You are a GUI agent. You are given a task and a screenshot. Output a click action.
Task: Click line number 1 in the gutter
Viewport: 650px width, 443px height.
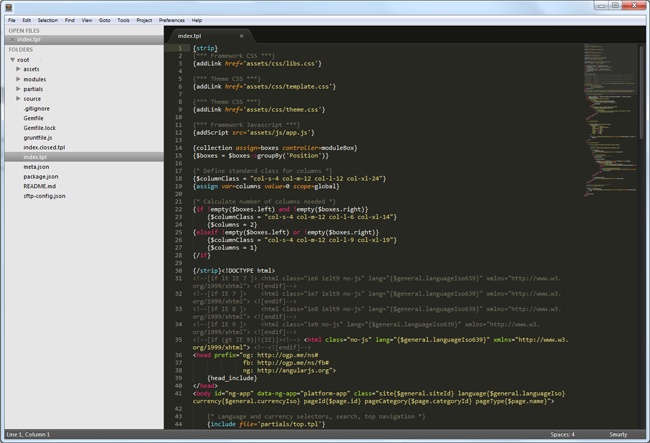[x=180, y=48]
